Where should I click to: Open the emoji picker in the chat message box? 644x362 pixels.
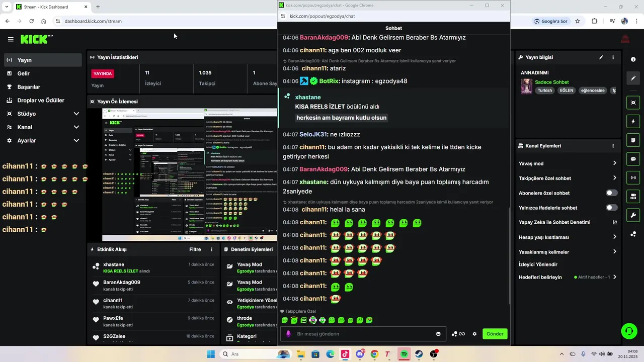(438, 334)
